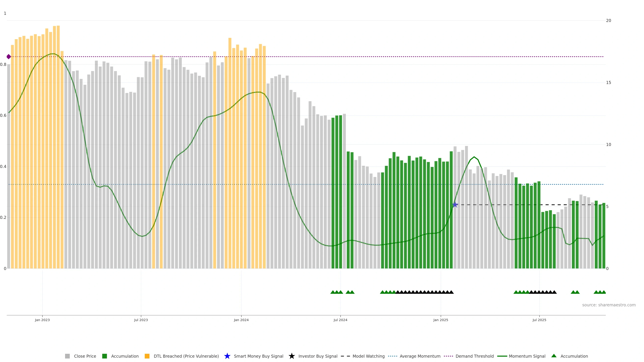Click the black Investor Buy star icon
The image size is (644, 362).
[x=291, y=356]
